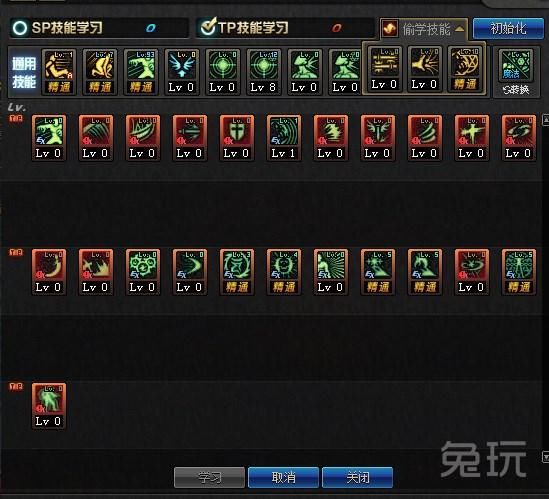Select the crescent moon TP skill icon
The image size is (549, 499).
tap(49, 272)
